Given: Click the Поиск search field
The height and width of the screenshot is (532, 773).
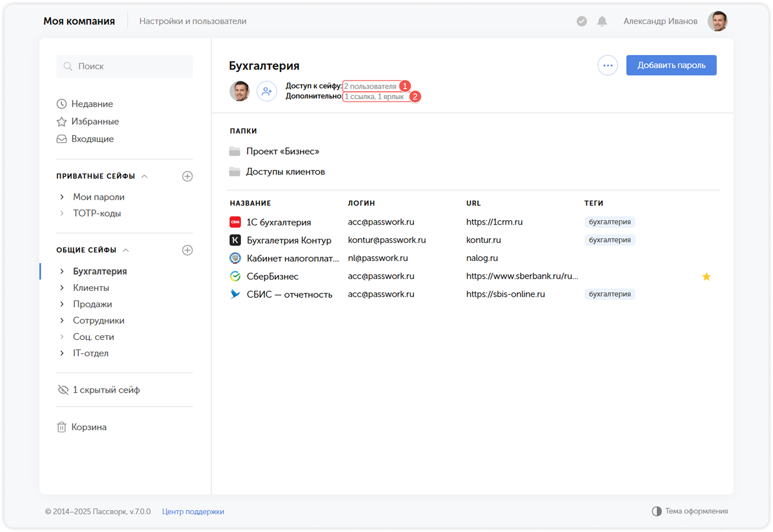Looking at the screenshot, I should click(x=124, y=67).
